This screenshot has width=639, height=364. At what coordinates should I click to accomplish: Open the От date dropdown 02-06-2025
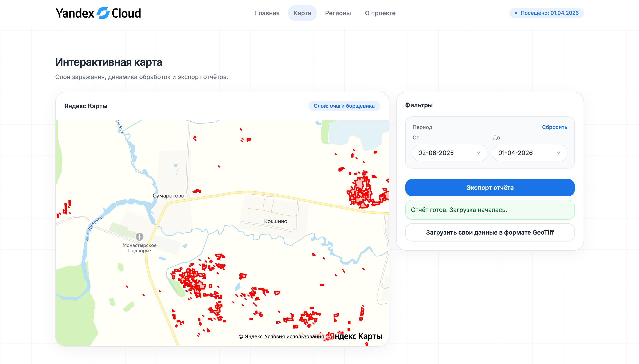(x=449, y=153)
